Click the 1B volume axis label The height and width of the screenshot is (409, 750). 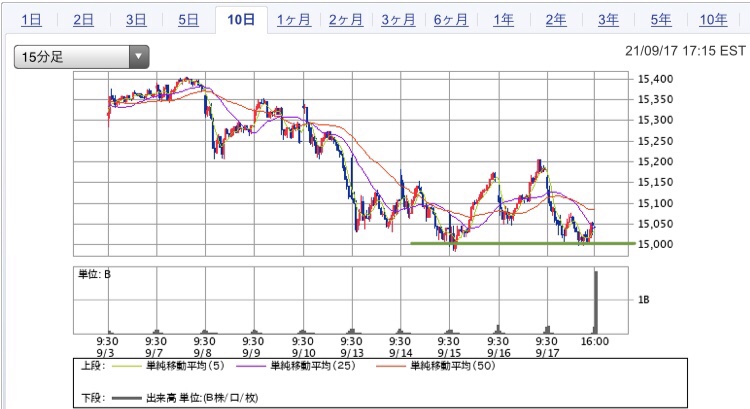point(643,299)
